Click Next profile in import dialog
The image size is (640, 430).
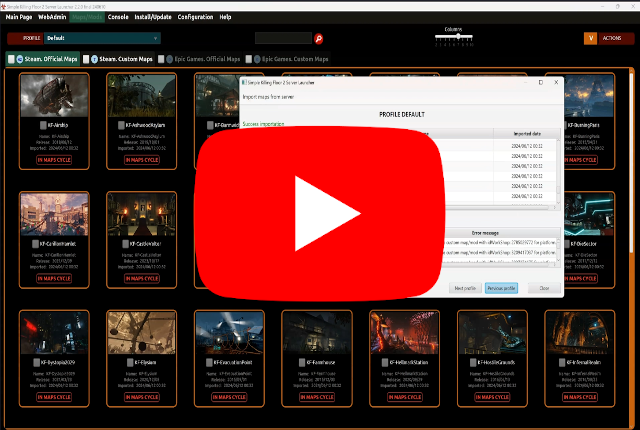[465, 288]
